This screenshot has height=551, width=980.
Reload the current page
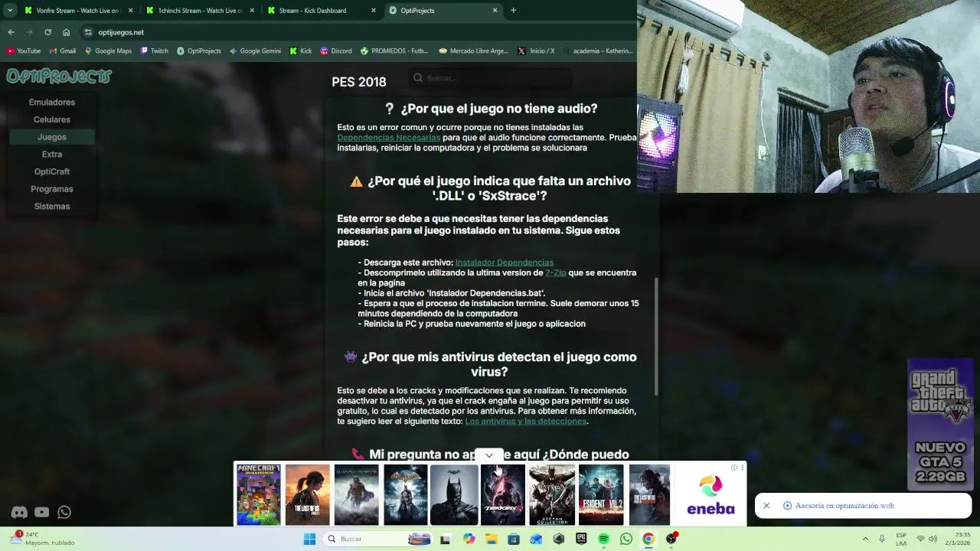click(47, 32)
